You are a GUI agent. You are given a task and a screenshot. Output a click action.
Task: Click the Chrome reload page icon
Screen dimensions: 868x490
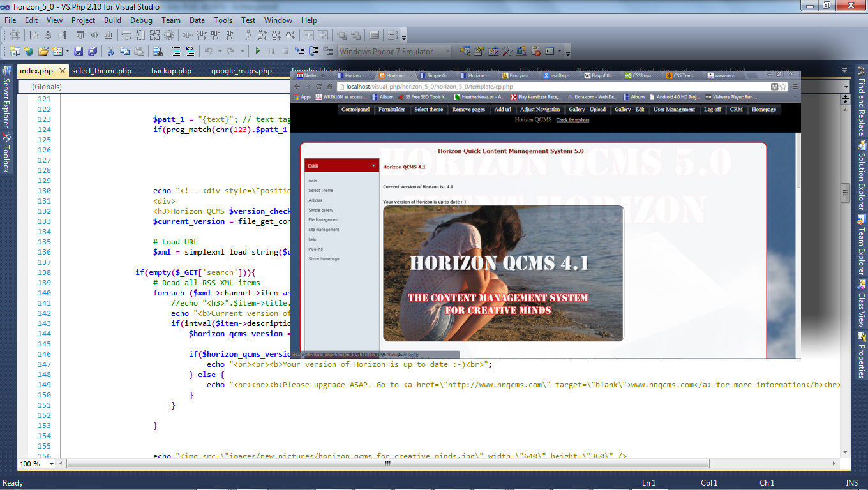click(318, 87)
